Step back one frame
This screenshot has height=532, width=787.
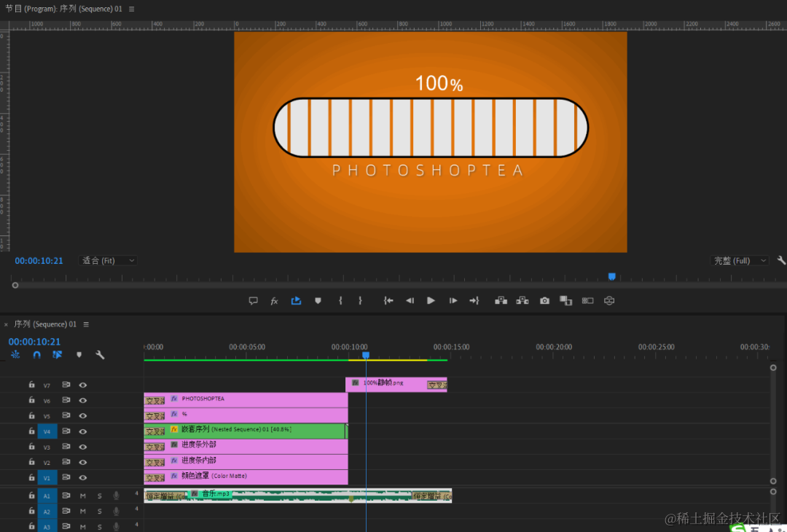click(410, 301)
